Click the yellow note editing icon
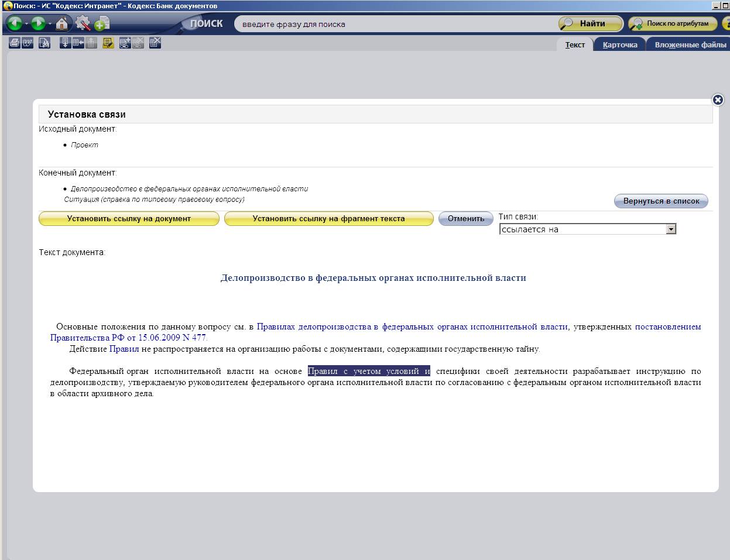The width and height of the screenshot is (730, 560). coord(108,43)
